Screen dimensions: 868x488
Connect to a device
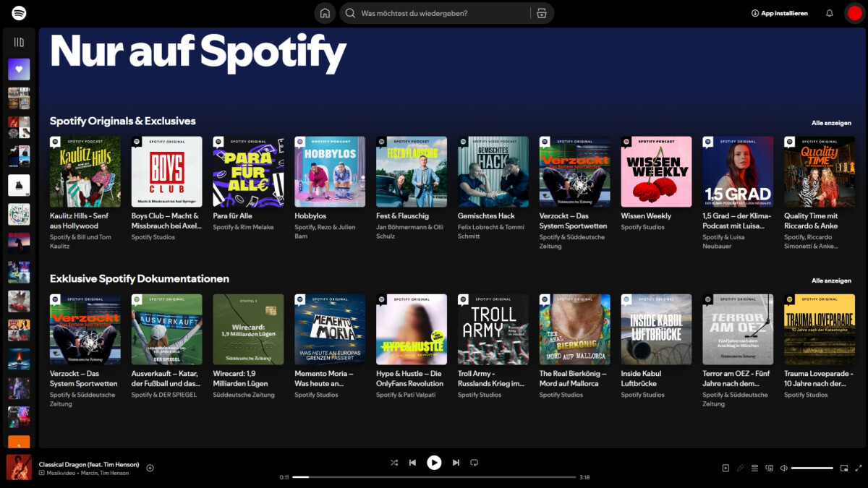click(768, 468)
